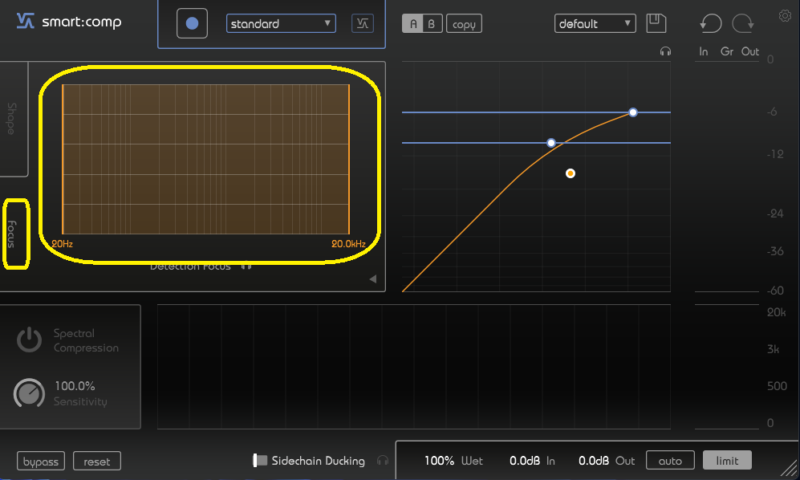Click the blue learn record button
Image resolution: width=800 pixels, height=480 pixels.
192,23
